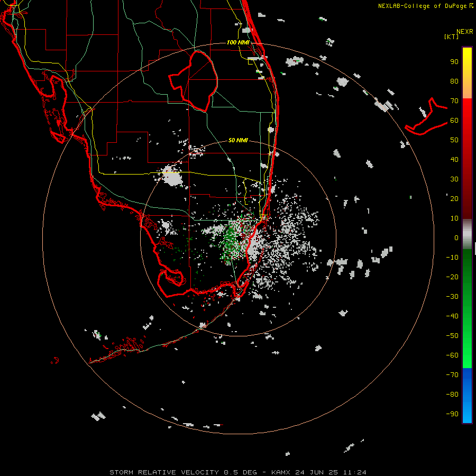476x476 pixels.
Task: Click the 0.5 DEG elevation text in footer
Action: coord(241,472)
